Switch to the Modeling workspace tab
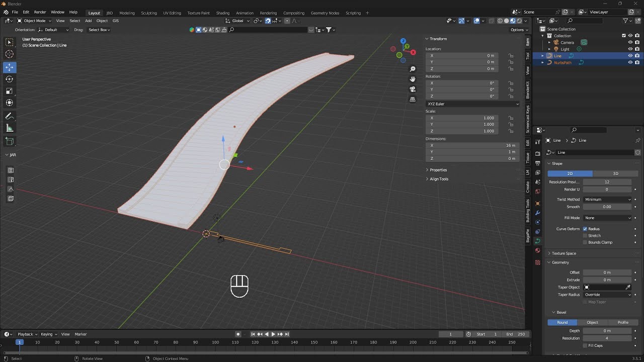This screenshot has height=362, width=644. 127,13
